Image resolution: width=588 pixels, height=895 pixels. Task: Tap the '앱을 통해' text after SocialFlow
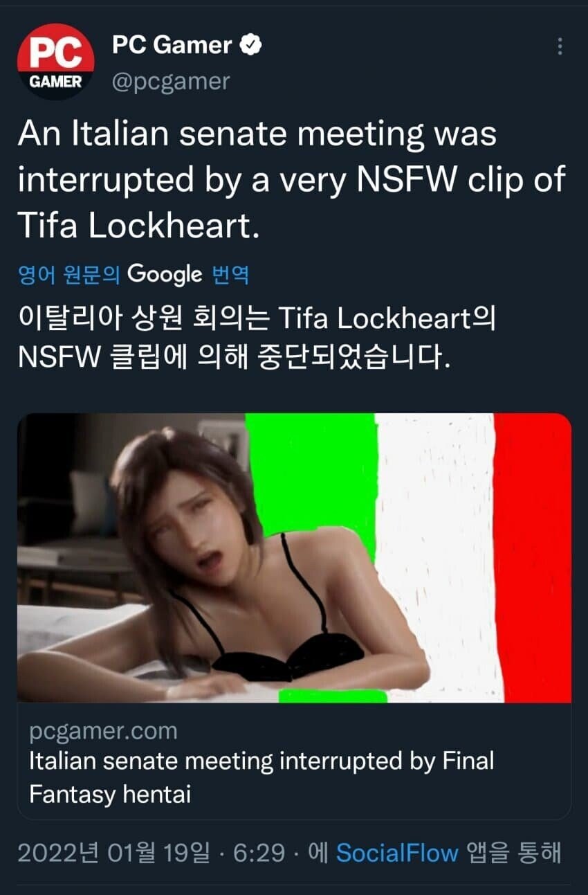pos(514,853)
